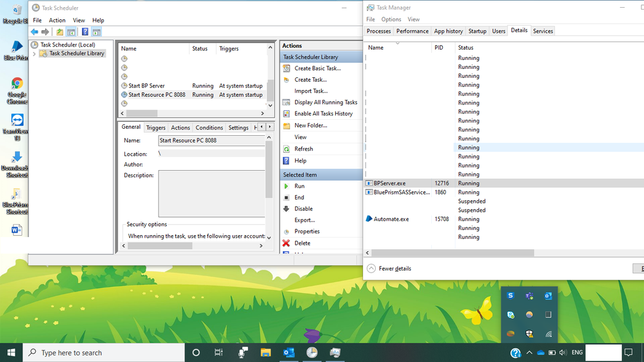Click the Disable action down-arrow icon

pyautogui.click(x=286, y=209)
